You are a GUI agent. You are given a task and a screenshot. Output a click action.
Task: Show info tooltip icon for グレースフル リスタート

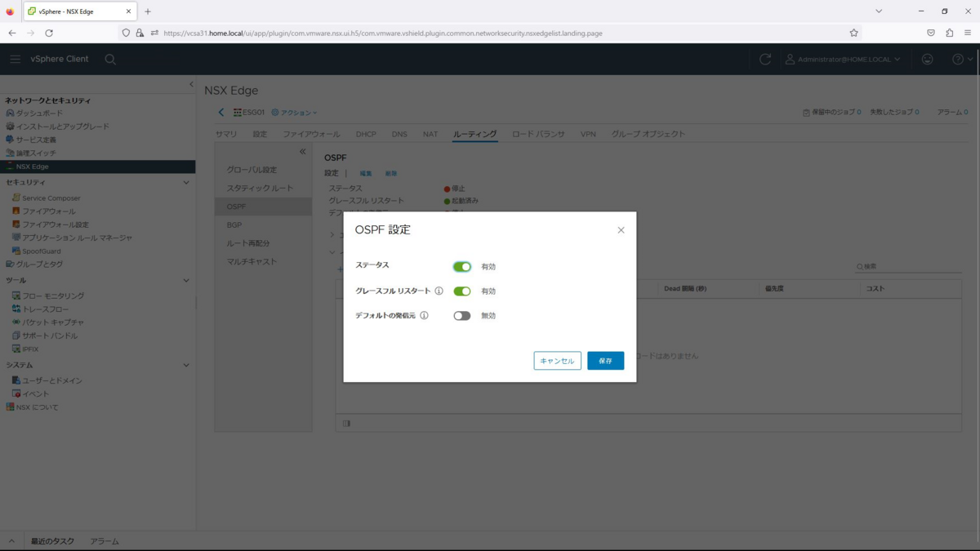coord(439,291)
